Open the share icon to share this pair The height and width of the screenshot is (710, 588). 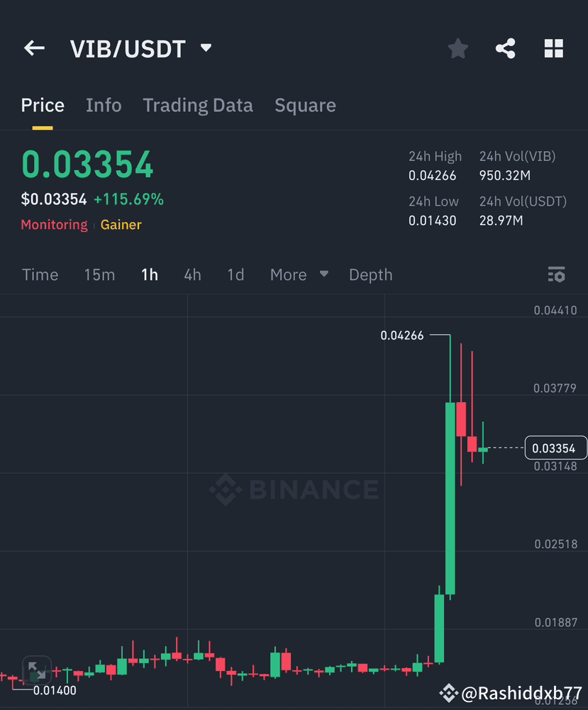point(505,48)
